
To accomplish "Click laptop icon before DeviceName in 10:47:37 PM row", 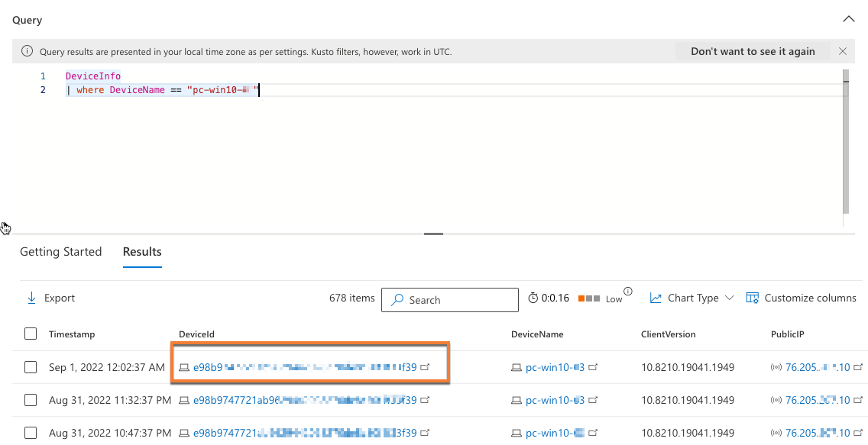I will coord(516,432).
